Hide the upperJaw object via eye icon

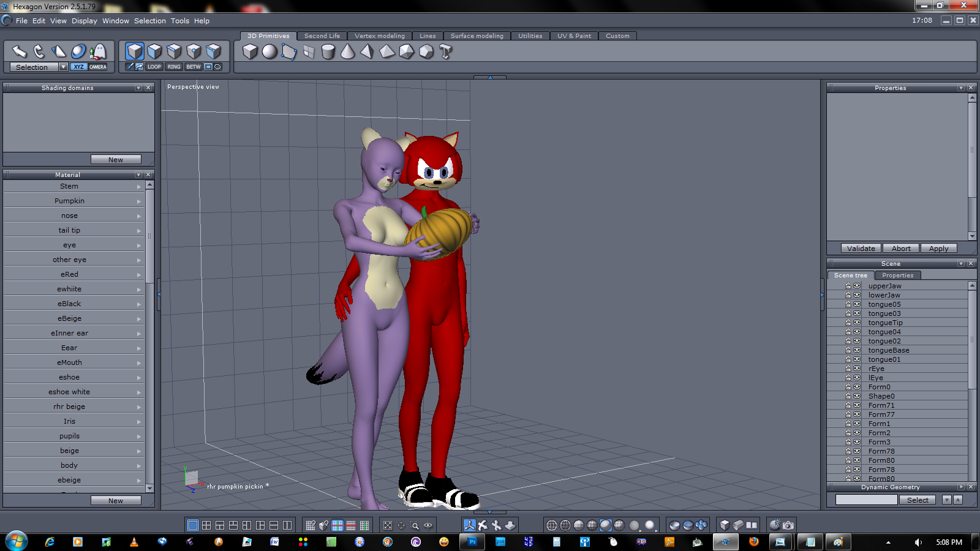click(857, 286)
